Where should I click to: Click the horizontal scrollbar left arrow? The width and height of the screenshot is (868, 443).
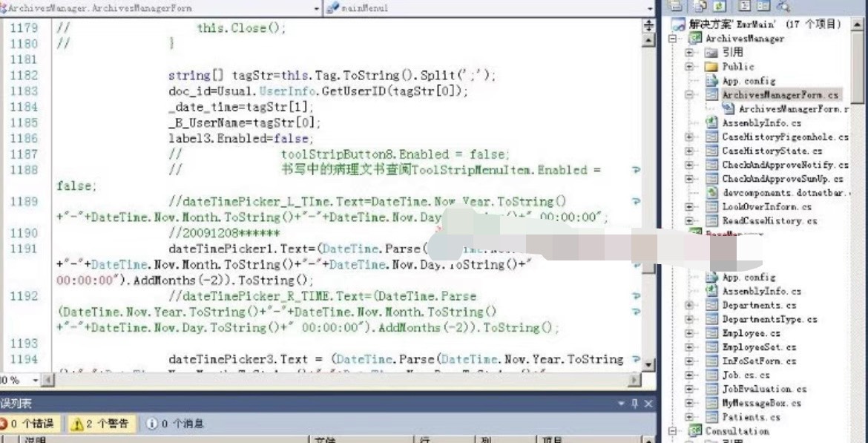(48, 380)
